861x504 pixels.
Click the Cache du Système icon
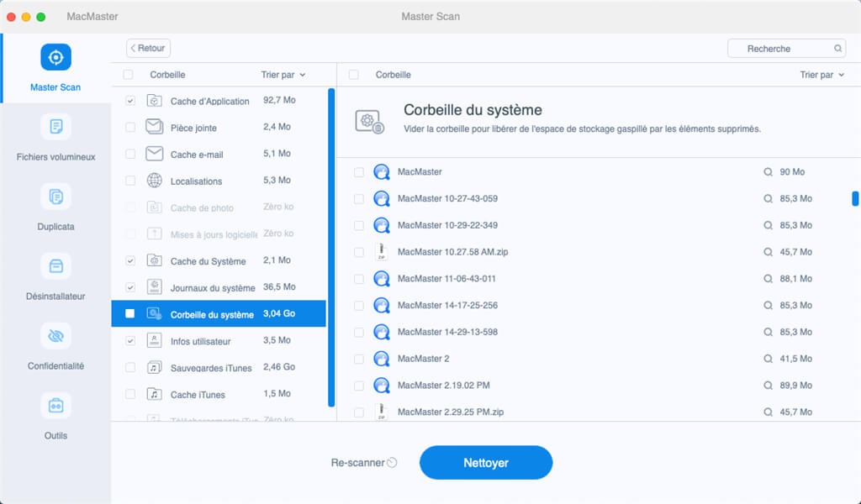[155, 260]
